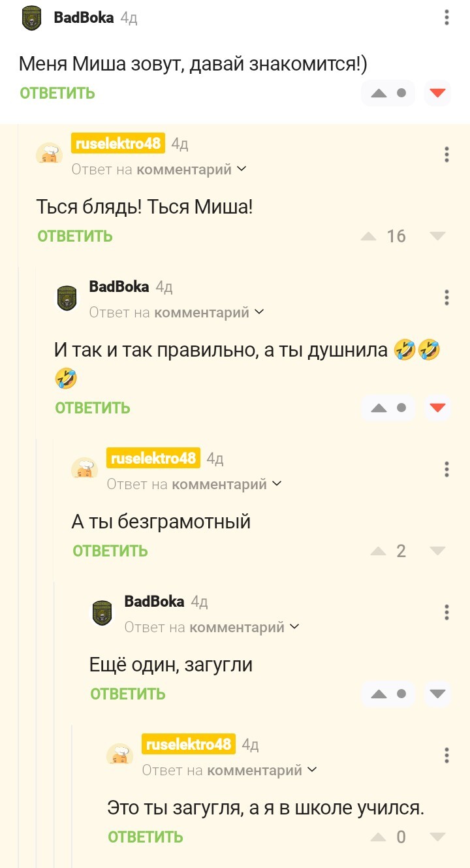The width and height of the screenshot is (470, 868).
Task: Open options menu for 'Ться блядь! Ться Миша!' comment
Action: [x=446, y=155]
